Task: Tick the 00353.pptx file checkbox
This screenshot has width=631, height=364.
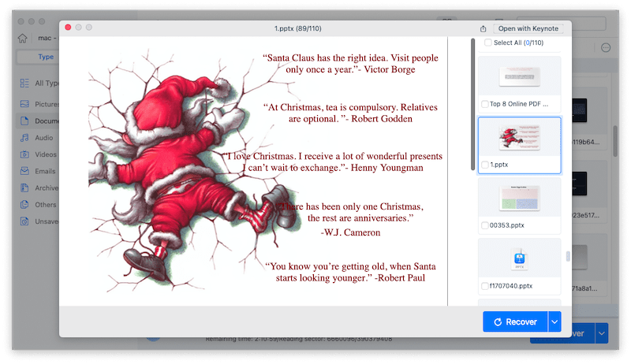Action: pyautogui.click(x=485, y=225)
